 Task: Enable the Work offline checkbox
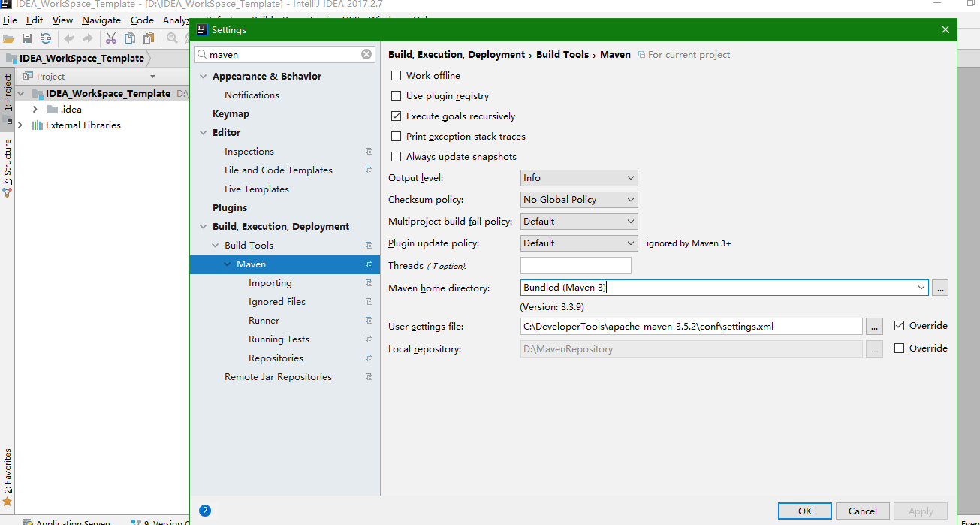pyautogui.click(x=397, y=76)
